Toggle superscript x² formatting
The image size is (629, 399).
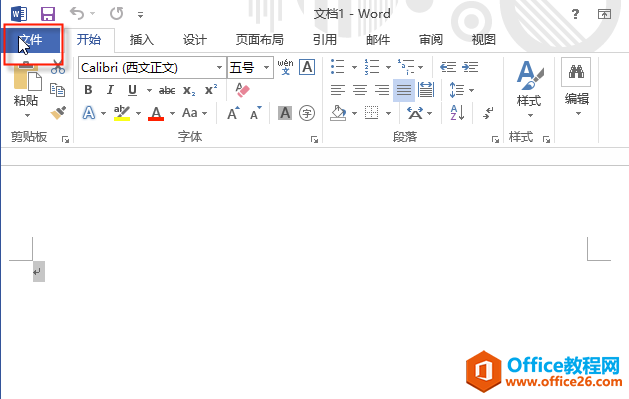point(211,90)
